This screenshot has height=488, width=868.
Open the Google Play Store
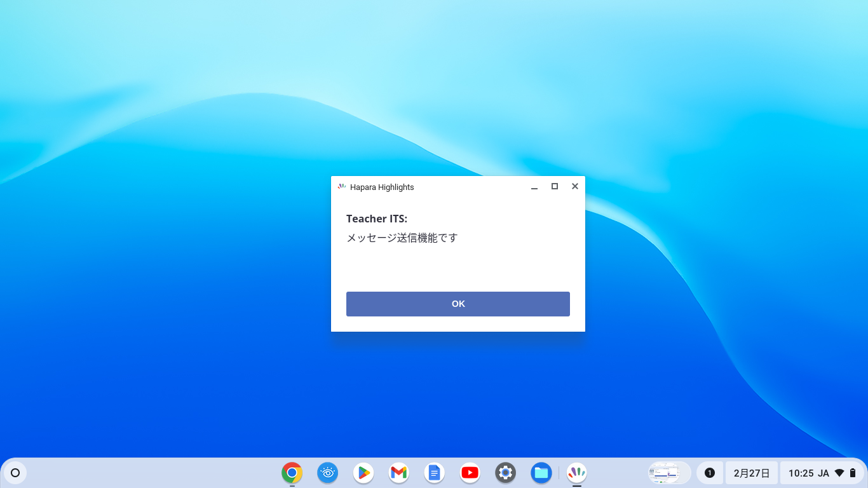click(x=363, y=473)
